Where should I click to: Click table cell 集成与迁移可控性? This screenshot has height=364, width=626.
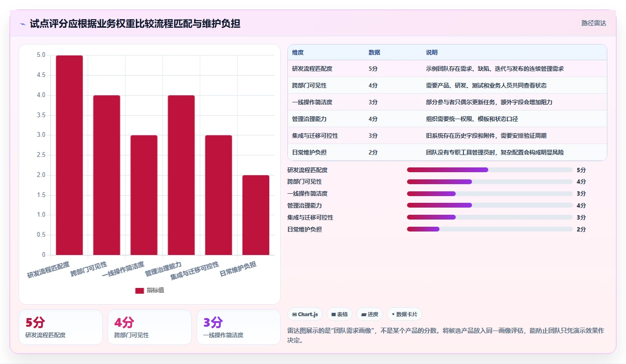315,136
